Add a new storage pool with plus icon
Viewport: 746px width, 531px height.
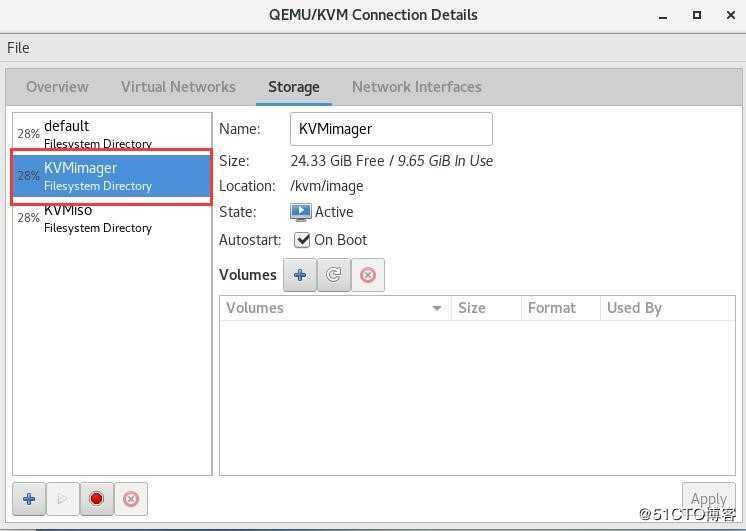(x=29, y=499)
